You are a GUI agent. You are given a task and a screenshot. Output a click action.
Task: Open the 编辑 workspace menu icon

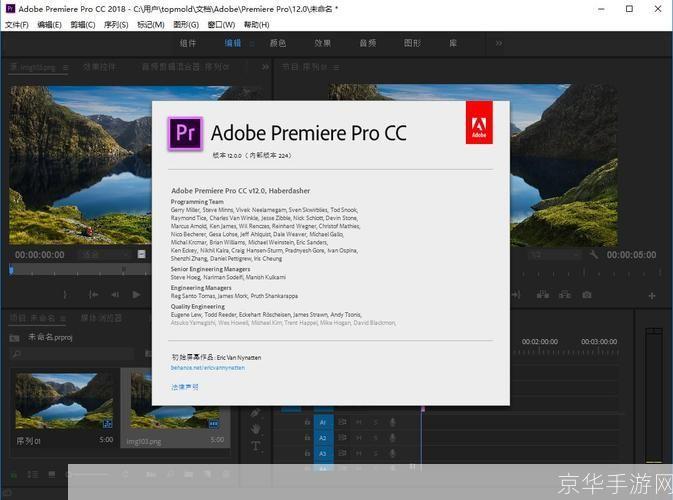tap(252, 44)
